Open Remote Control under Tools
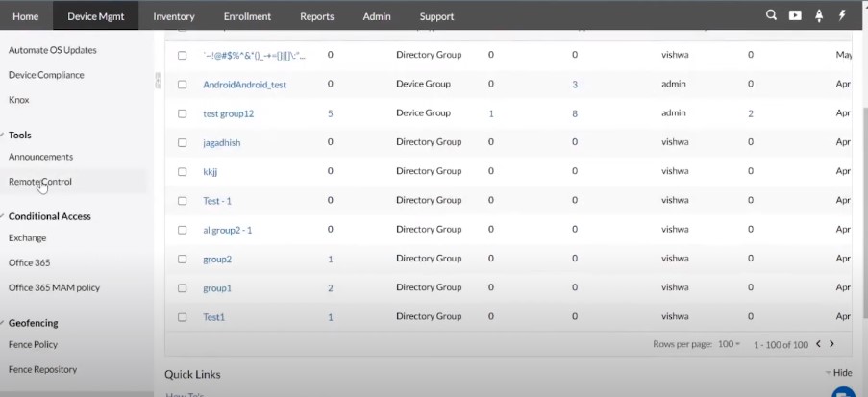 39,182
